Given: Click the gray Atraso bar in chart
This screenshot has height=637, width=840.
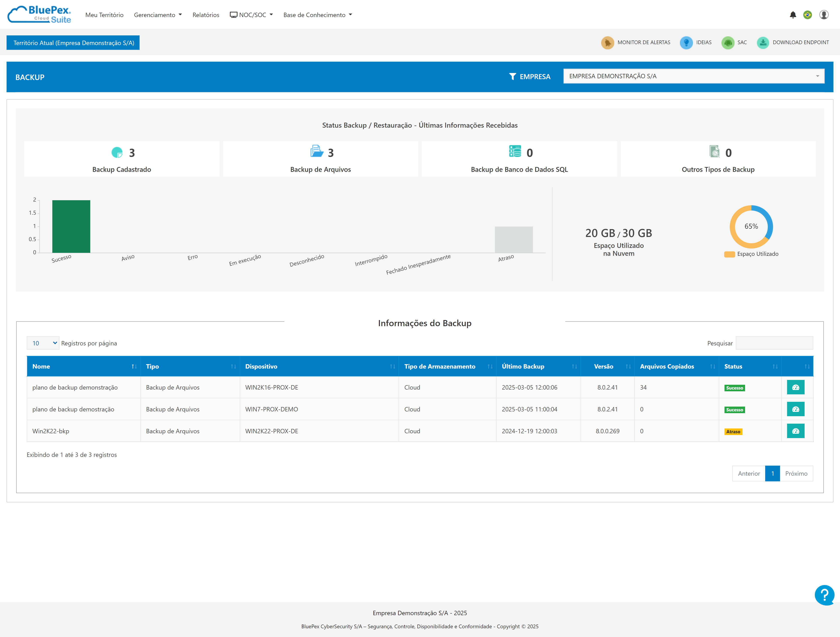Looking at the screenshot, I should (x=513, y=239).
